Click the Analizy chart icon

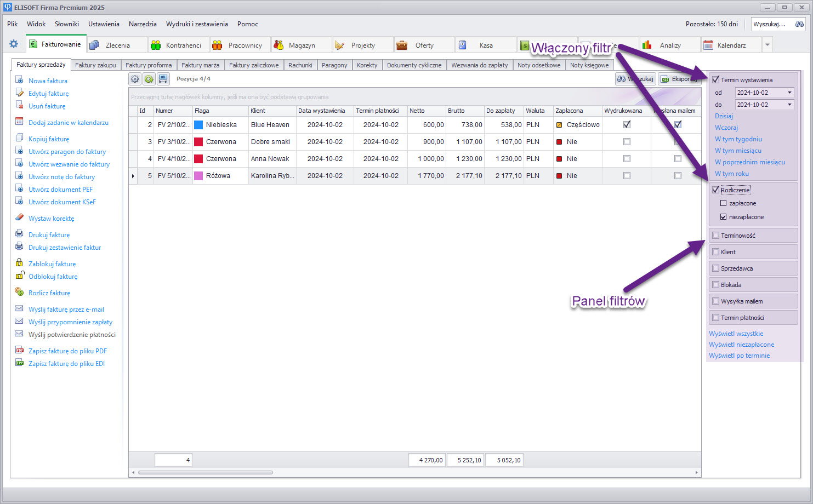click(647, 45)
